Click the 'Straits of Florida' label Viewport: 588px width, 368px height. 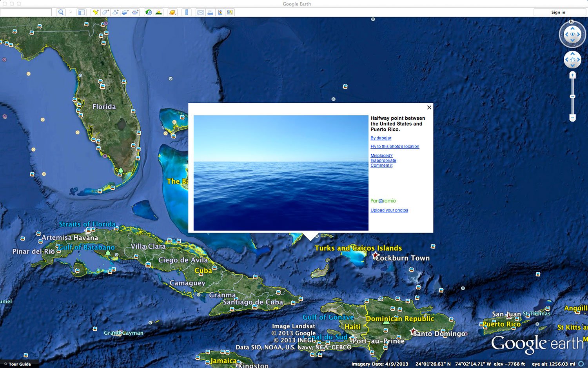(87, 224)
